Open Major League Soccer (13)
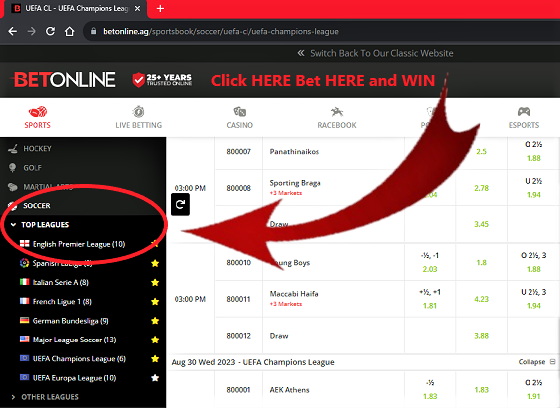This screenshot has height=408, width=560. 75,339
